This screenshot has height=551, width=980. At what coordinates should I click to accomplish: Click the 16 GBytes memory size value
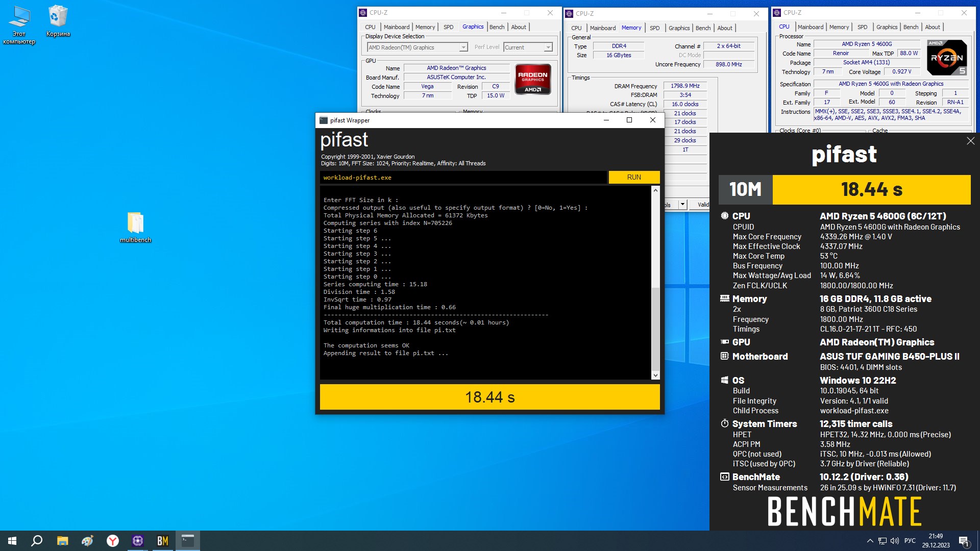(x=619, y=55)
